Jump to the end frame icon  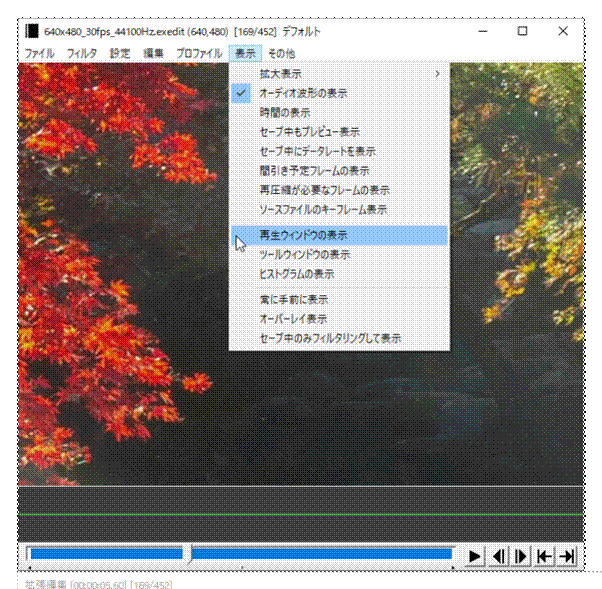pyautogui.click(x=567, y=555)
